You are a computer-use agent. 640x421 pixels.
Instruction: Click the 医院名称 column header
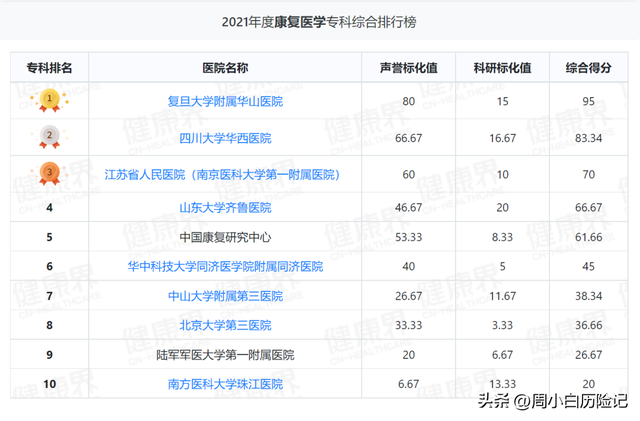(225, 67)
